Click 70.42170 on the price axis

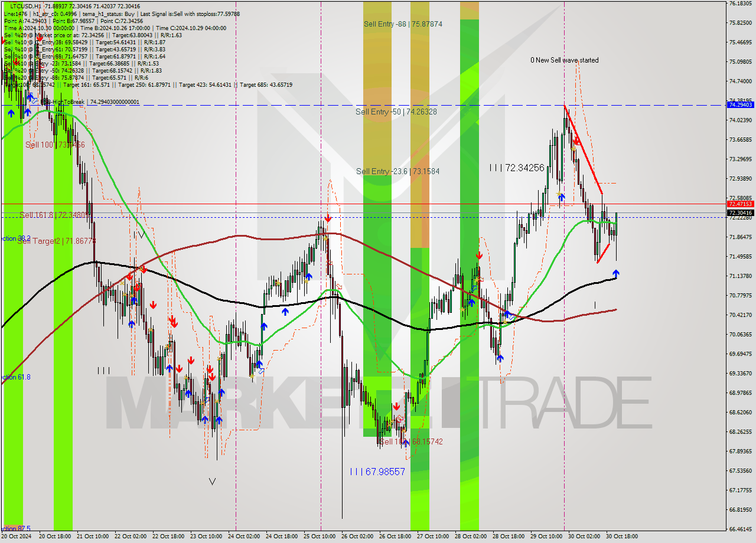point(740,315)
